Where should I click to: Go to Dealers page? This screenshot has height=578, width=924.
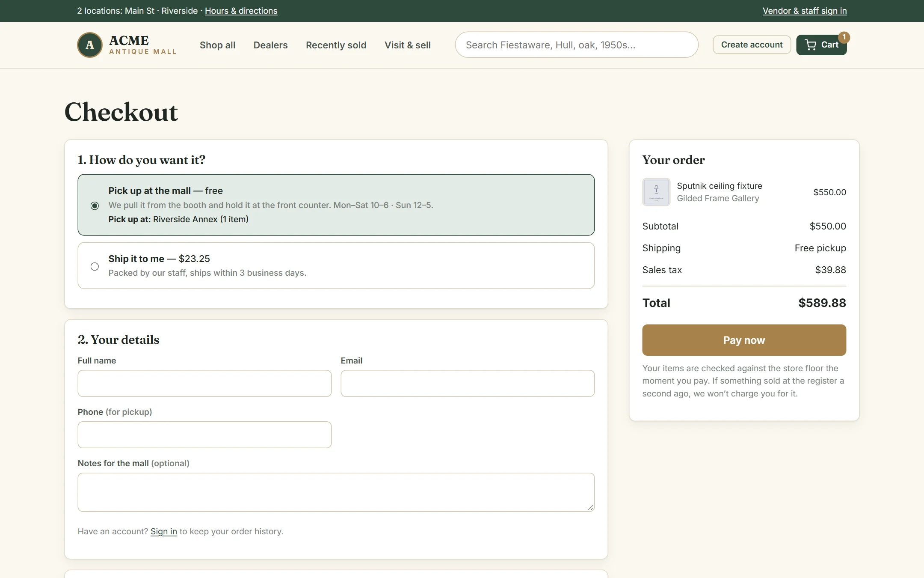[270, 45]
